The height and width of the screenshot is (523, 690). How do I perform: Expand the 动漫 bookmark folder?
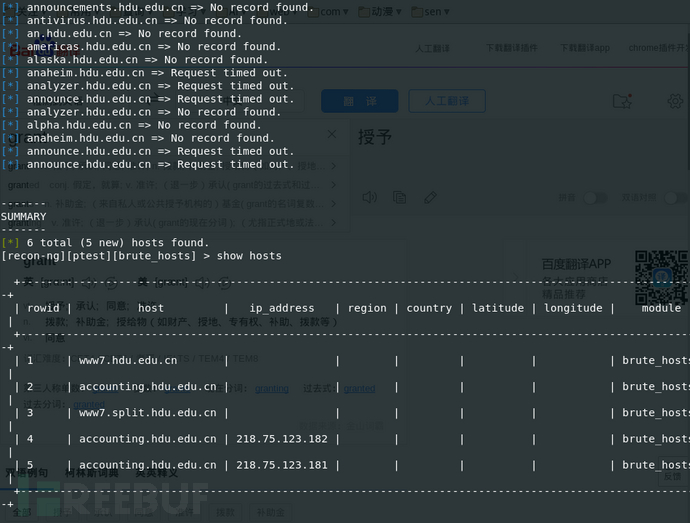[381, 13]
